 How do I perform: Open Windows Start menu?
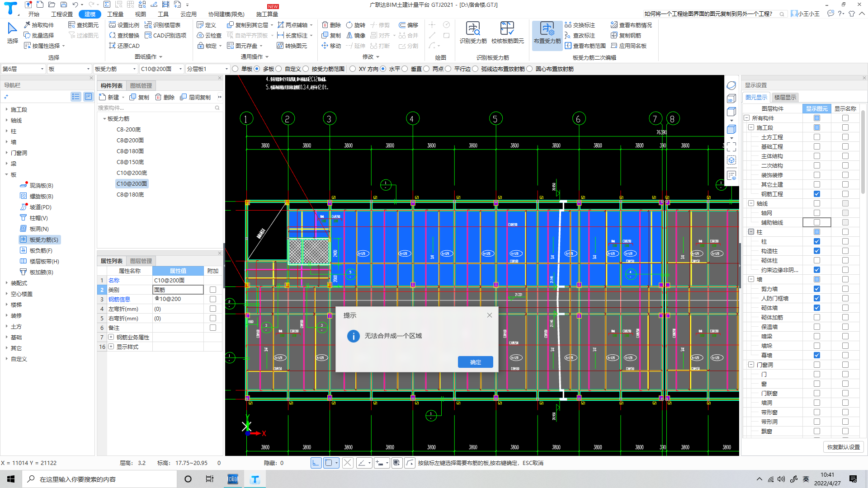point(11,479)
